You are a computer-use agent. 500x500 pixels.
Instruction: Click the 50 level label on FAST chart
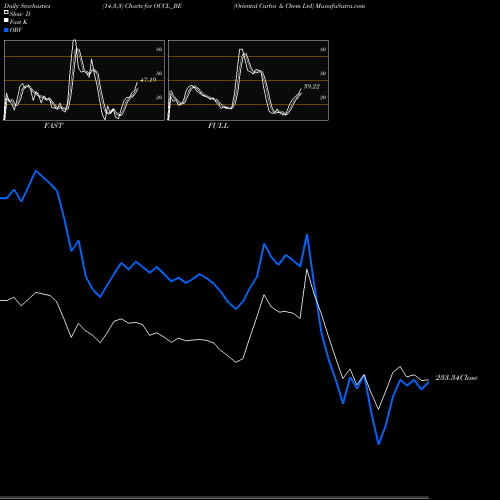pos(159,73)
